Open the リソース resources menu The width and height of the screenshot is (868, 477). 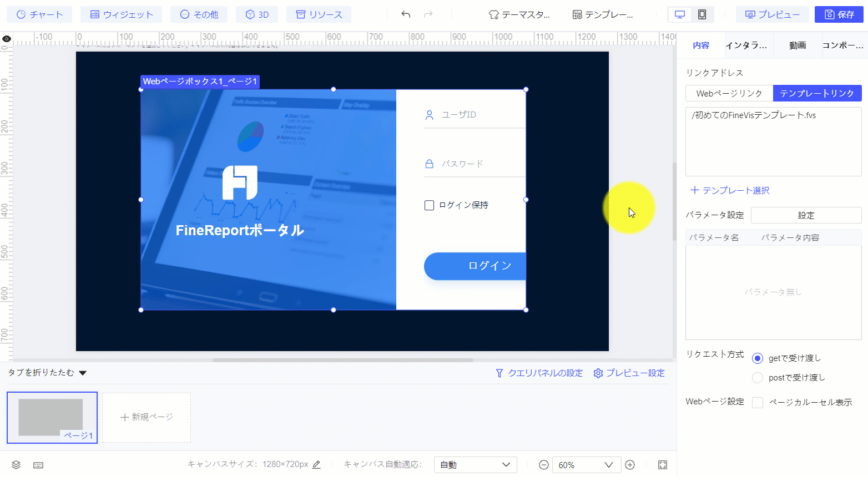click(x=319, y=14)
